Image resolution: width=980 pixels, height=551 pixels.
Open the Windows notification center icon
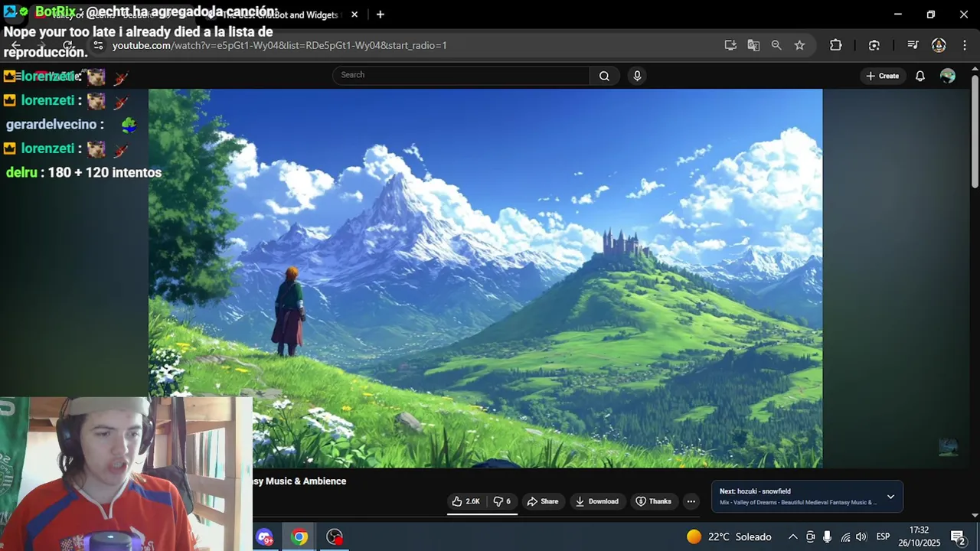pyautogui.click(x=957, y=537)
